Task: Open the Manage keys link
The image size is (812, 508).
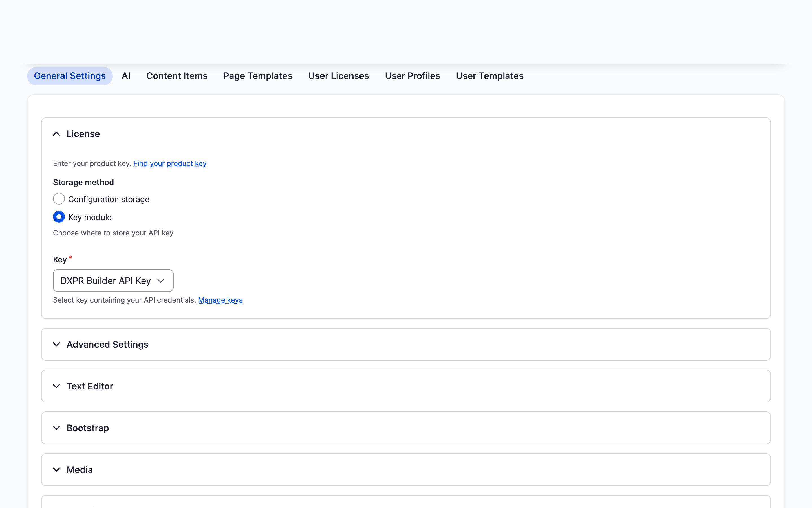Action: point(220,300)
